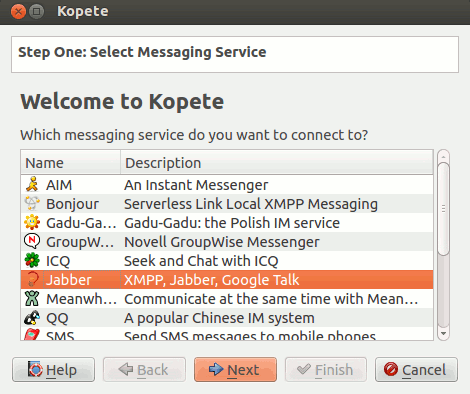The width and height of the screenshot is (470, 394).
Task: Click the service list scrollbar handle
Action: pos(443,209)
